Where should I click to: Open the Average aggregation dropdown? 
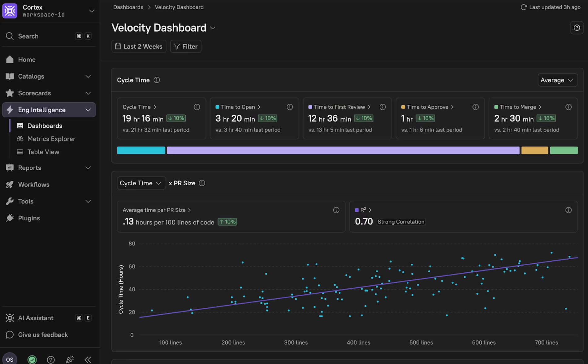point(557,80)
